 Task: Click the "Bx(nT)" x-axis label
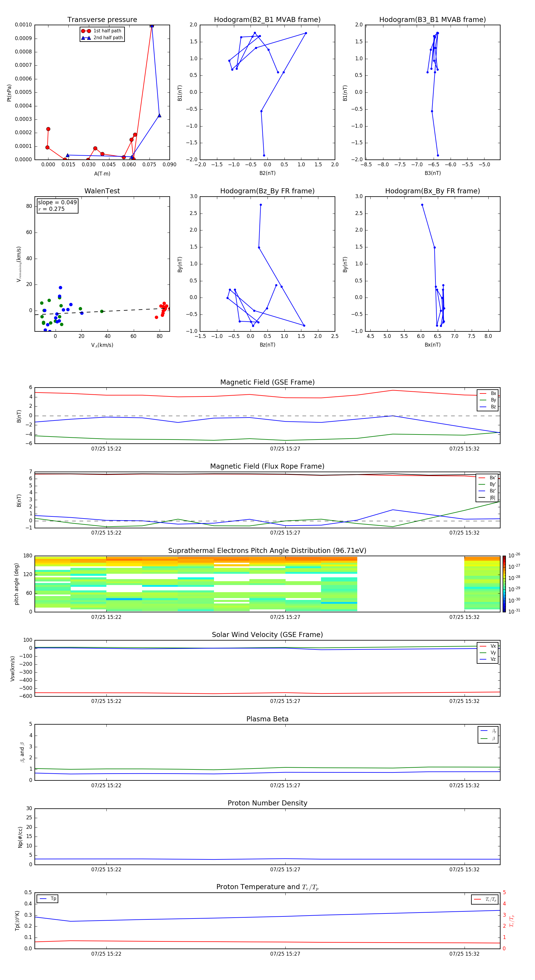click(x=432, y=345)
